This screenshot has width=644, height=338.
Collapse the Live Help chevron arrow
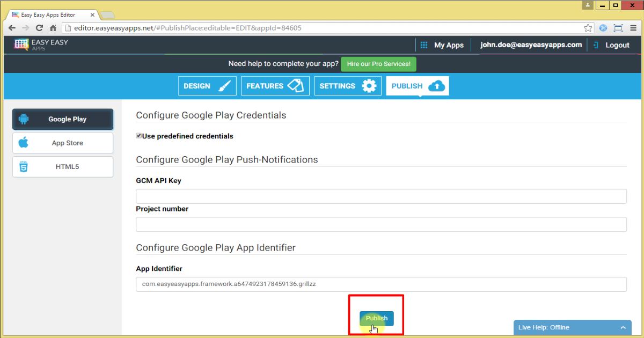[623, 327]
